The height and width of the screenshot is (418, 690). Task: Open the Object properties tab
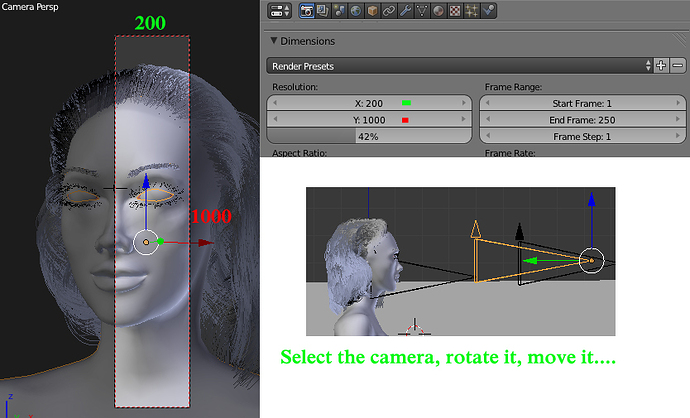tap(372, 11)
